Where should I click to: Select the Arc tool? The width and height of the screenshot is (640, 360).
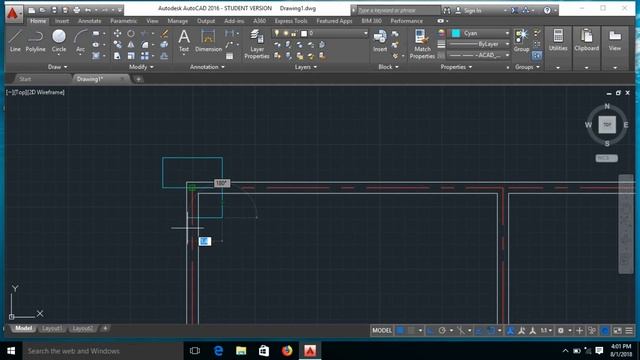(x=80, y=41)
